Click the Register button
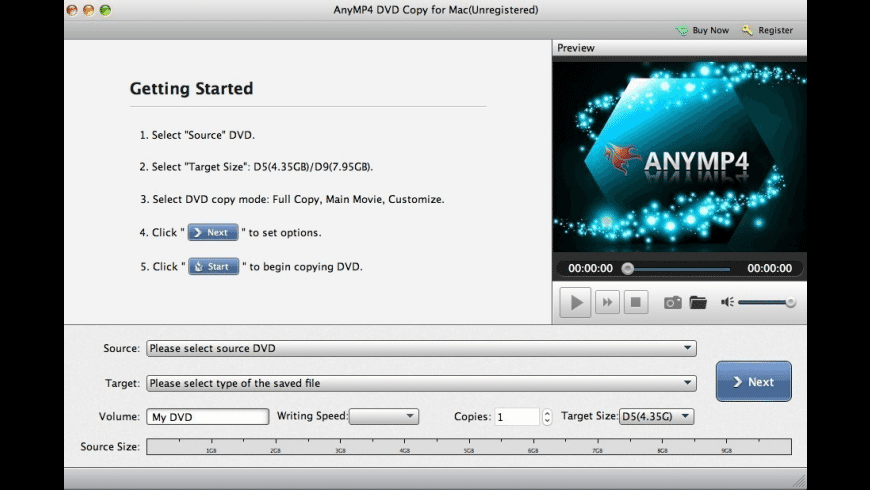This screenshot has height=490, width=870. click(767, 30)
